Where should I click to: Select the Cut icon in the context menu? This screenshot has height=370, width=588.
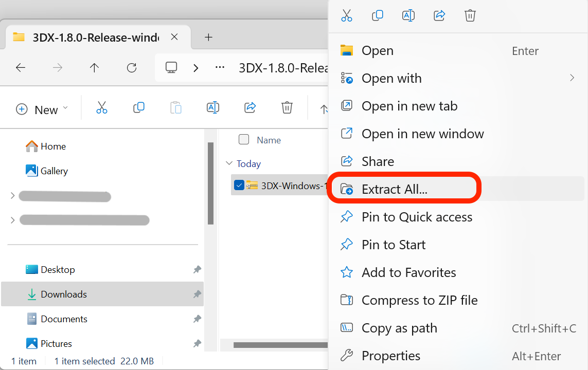pyautogui.click(x=347, y=15)
